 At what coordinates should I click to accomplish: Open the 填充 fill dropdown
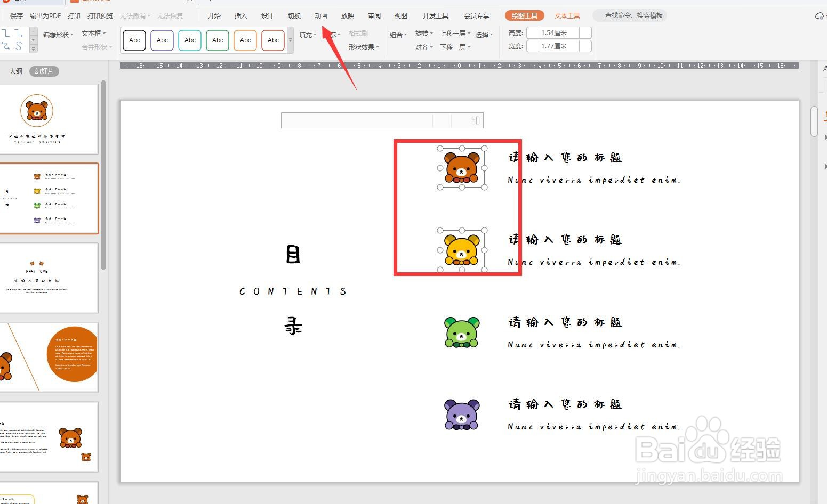click(308, 35)
